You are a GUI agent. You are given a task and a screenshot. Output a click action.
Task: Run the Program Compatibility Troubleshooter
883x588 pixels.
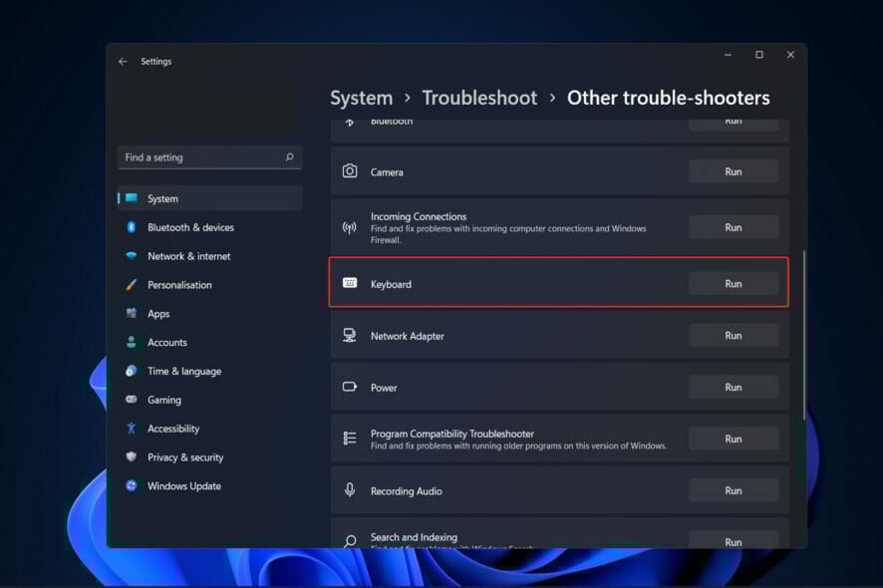point(733,440)
